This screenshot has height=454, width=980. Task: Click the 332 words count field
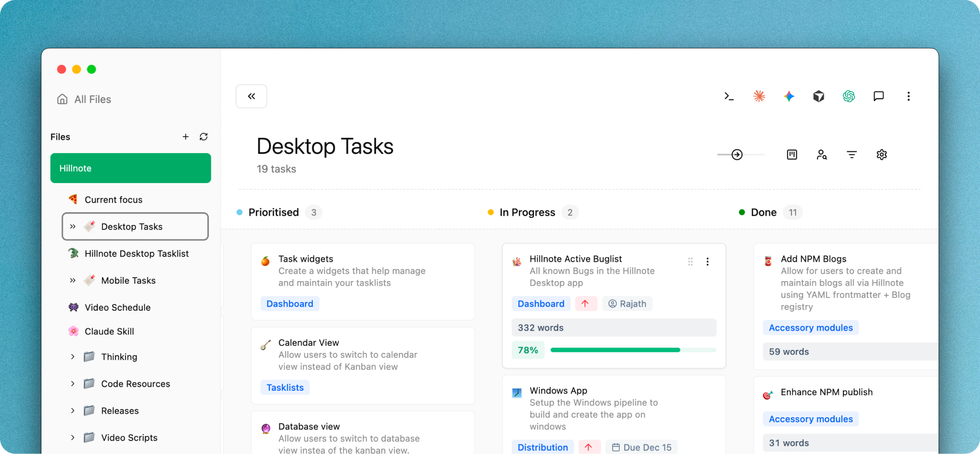614,327
